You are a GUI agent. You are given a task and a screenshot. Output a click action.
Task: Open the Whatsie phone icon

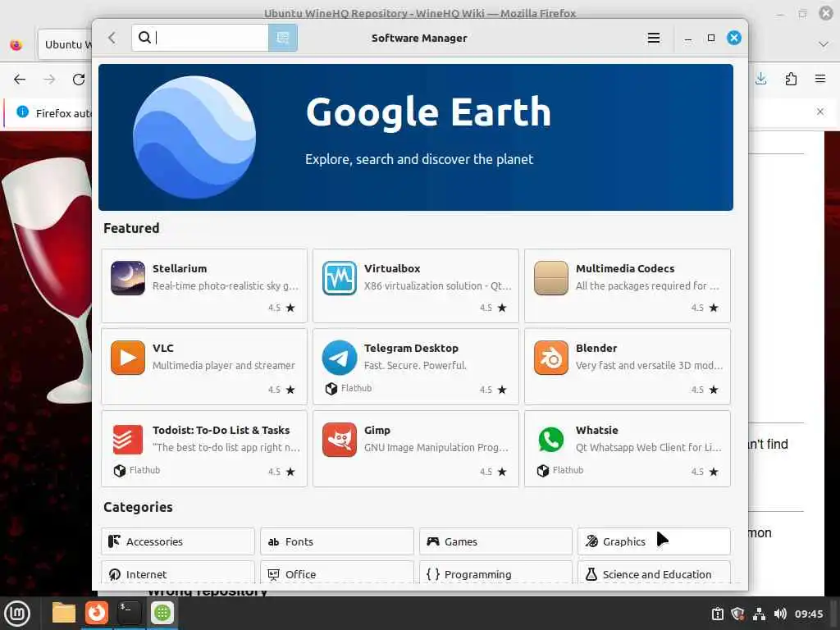pyautogui.click(x=550, y=440)
